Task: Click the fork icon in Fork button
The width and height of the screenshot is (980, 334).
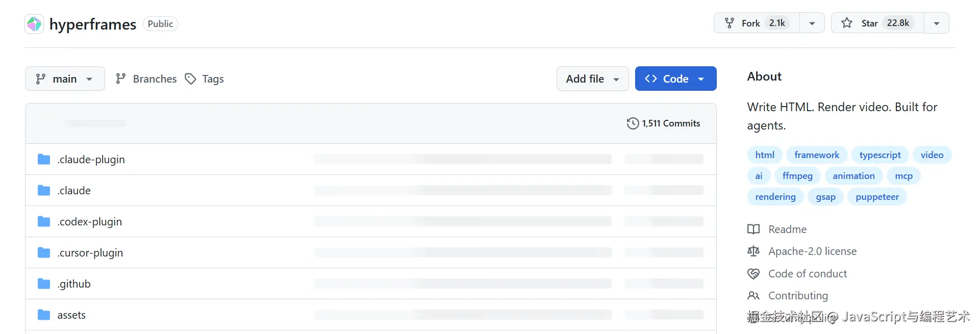Action: (730, 23)
